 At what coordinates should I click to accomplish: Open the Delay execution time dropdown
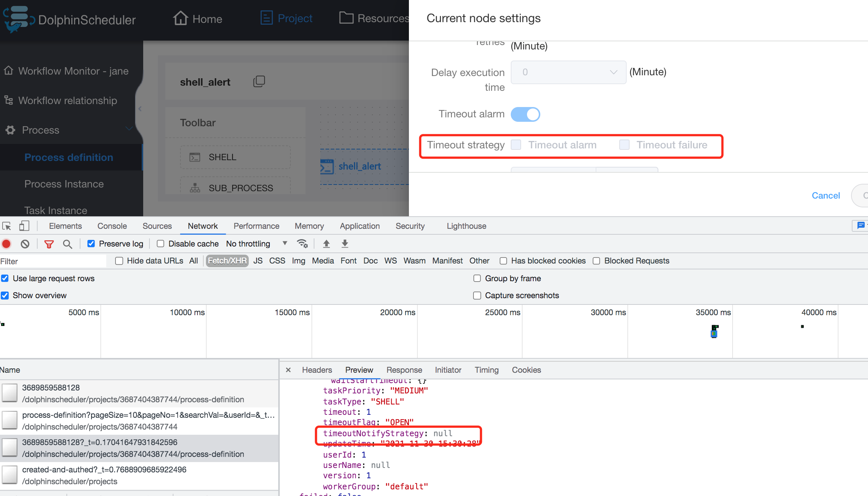click(x=568, y=72)
